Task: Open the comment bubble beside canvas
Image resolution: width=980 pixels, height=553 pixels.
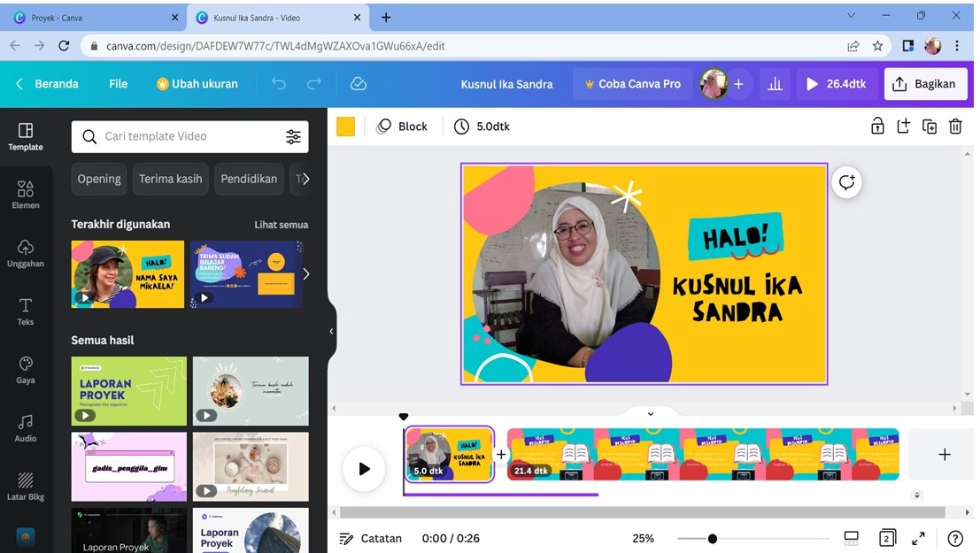Action: [847, 182]
